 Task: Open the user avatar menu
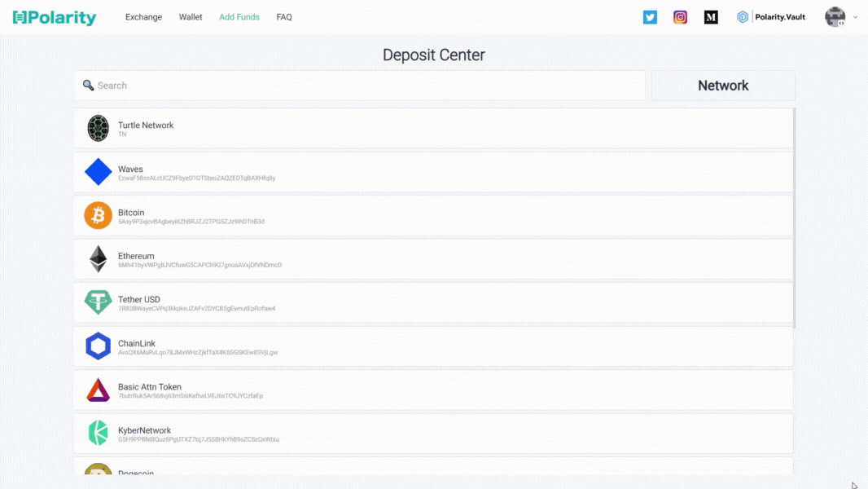[x=835, y=17]
